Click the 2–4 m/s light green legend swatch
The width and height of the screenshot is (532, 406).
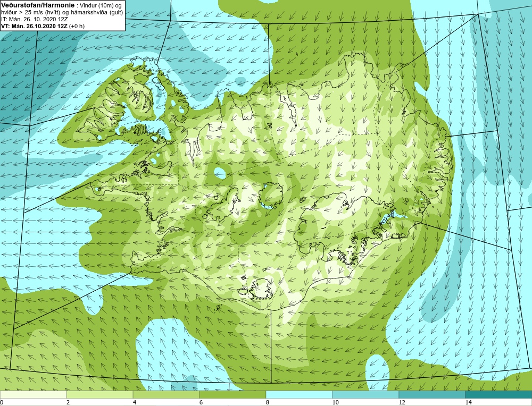coord(100,394)
